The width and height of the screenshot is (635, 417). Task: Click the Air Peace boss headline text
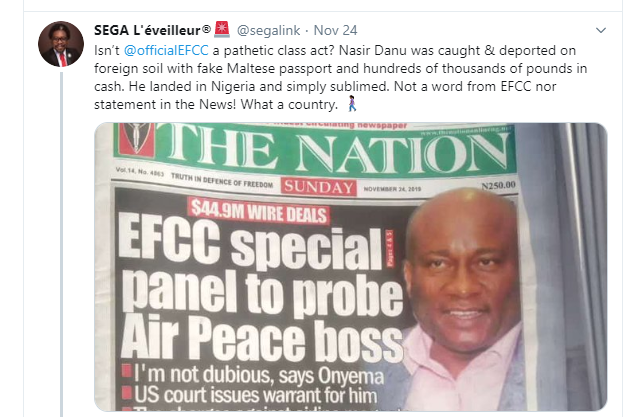262,339
